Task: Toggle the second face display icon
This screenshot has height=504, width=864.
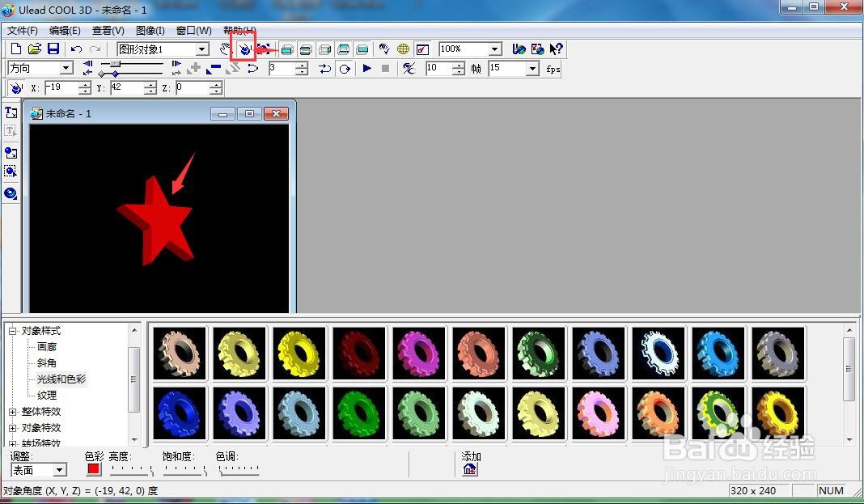Action: point(305,49)
